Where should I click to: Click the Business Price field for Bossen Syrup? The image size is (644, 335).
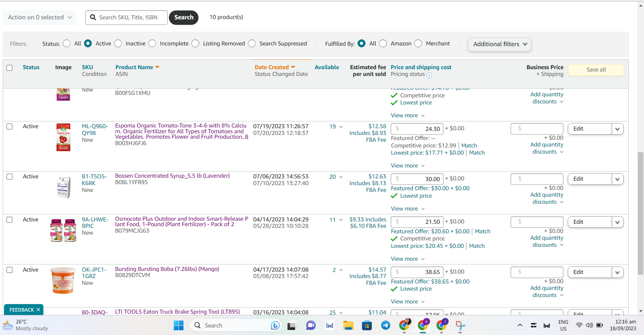coord(537,179)
